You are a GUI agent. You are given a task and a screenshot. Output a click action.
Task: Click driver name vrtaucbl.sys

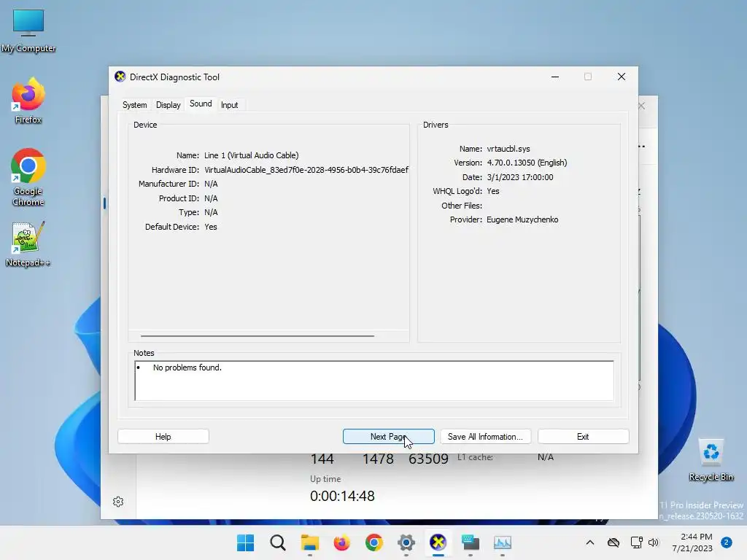508,149
